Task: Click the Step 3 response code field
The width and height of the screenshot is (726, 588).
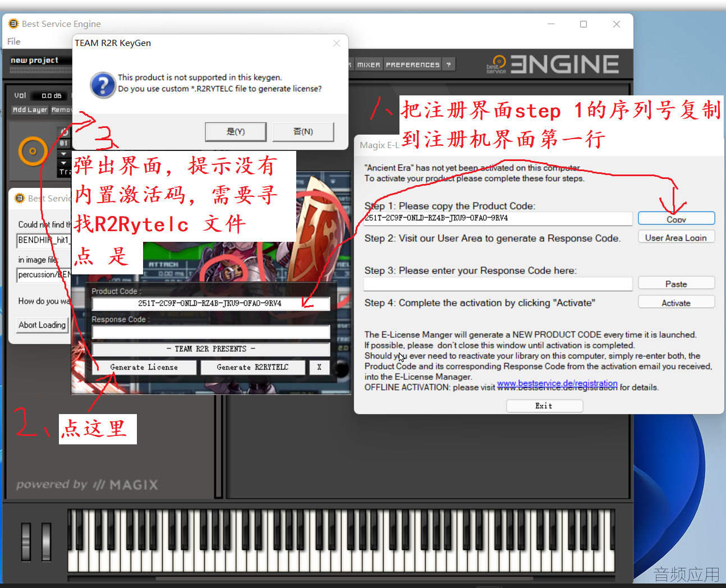Action: click(x=498, y=284)
